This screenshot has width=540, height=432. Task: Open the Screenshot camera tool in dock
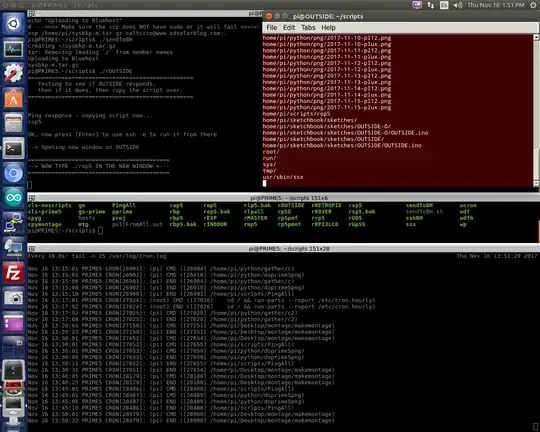click(x=13, y=298)
